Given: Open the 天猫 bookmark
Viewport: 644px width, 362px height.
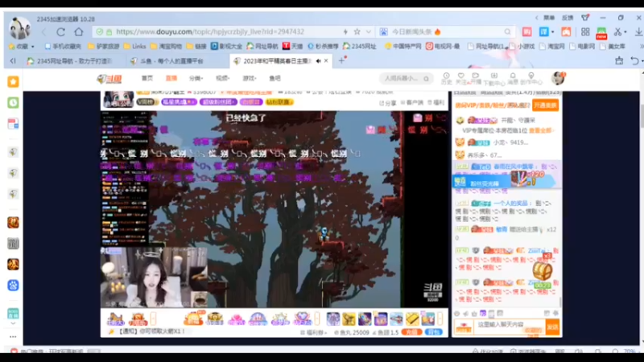Looking at the screenshot, I should click(292, 47).
